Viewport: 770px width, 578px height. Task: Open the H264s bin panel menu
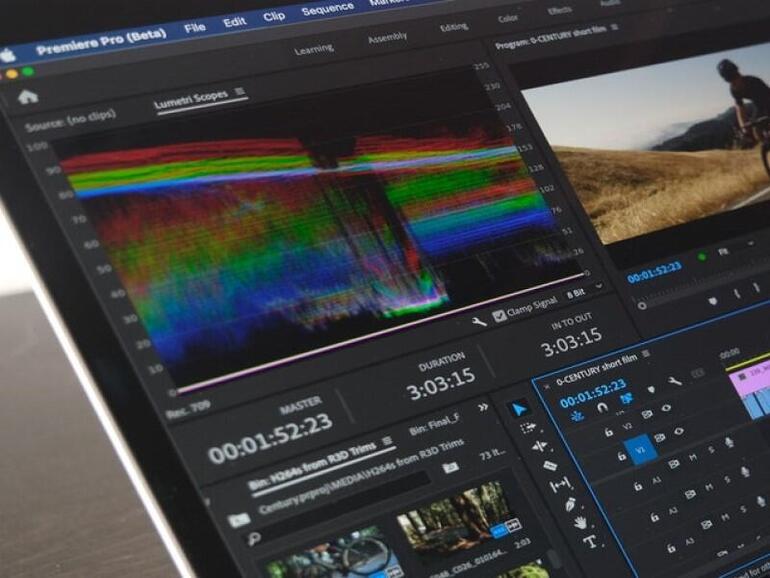pos(387,441)
